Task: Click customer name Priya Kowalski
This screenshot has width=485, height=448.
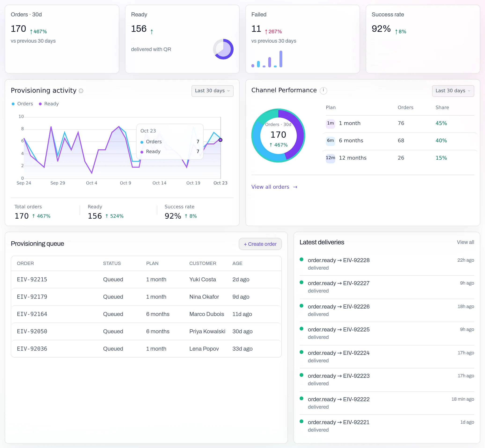Action: (207, 331)
